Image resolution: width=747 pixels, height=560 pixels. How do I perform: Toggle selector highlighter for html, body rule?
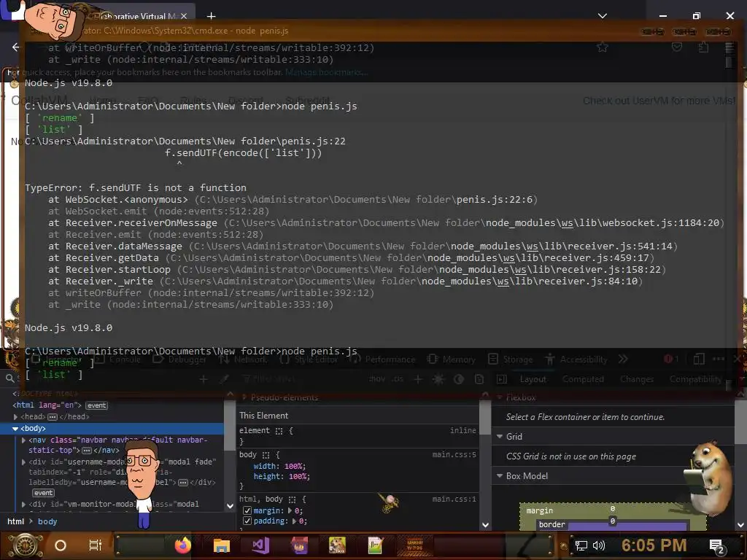[x=292, y=499]
